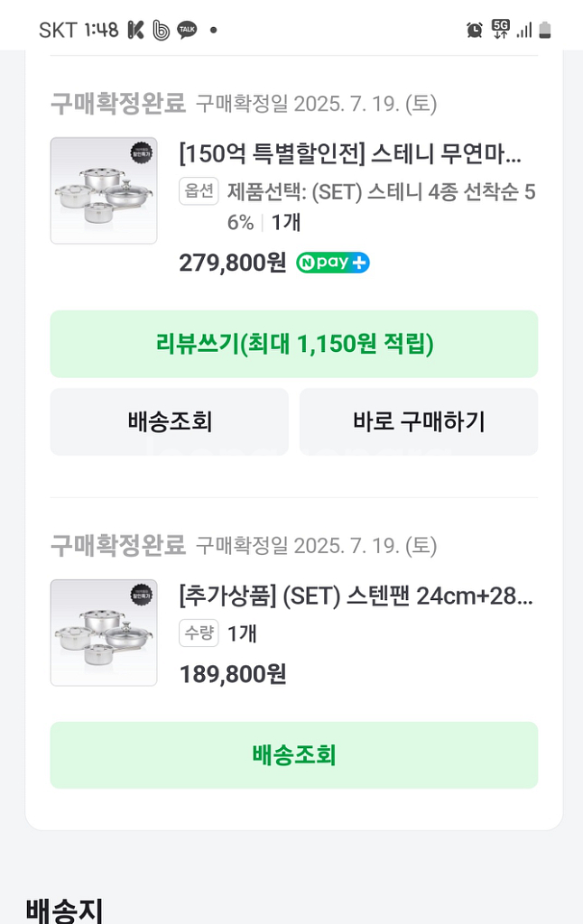The height and width of the screenshot is (924, 583).
Task: Tap the signal strength bars icon
Action: (523, 30)
